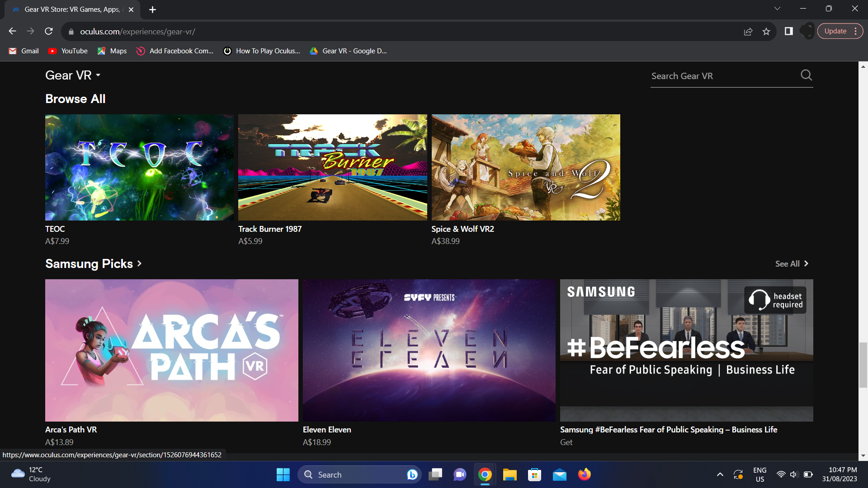Screen dimensions: 868x488
Task: Click the A$5.99 price of Track Burner
Action: (250, 241)
